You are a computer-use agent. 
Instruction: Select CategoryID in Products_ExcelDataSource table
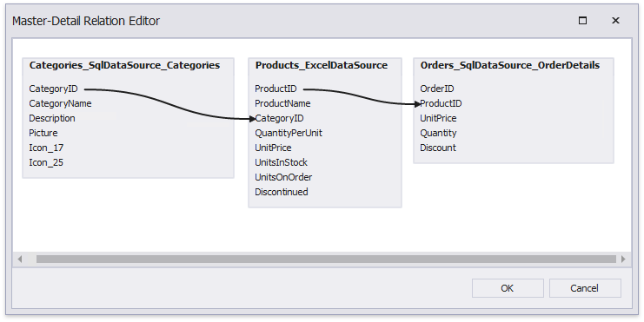pos(279,119)
